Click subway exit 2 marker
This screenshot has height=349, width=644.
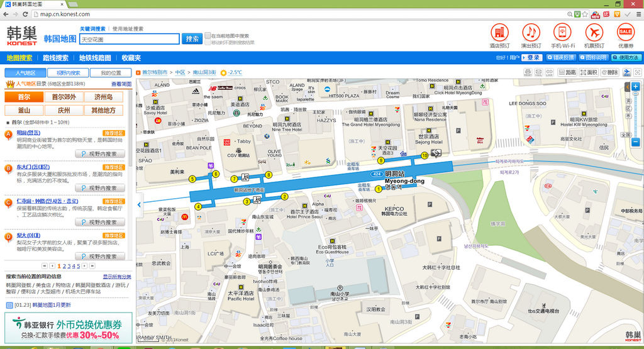pyautogui.click(x=284, y=197)
